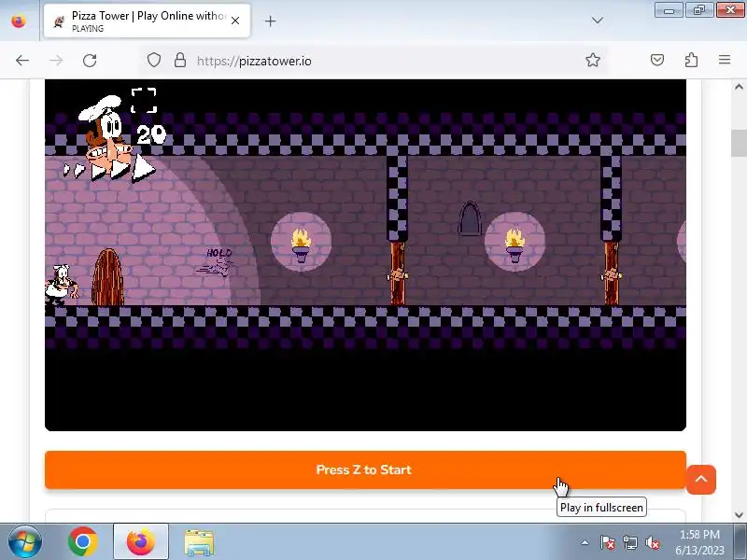Launch Chrome from the taskbar
This screenshot has height=560, width=747.
83,541
